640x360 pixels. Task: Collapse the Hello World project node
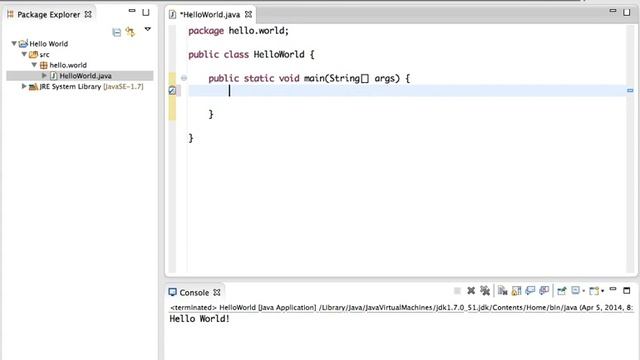point(14,43)
